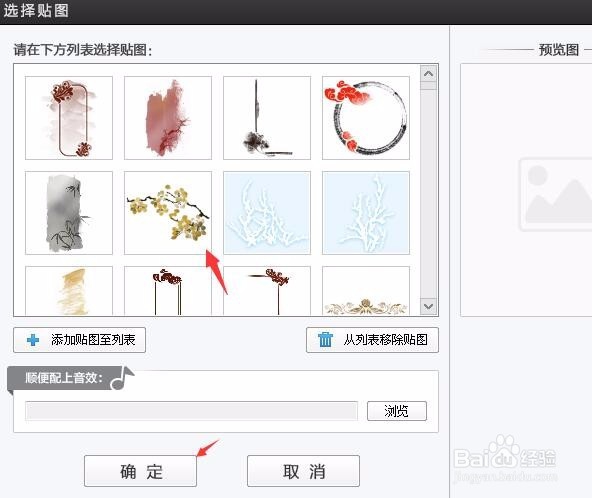592x498 pixels.
Task: Select the double-post frame with red flower sticker
Action: pos(168,291)
